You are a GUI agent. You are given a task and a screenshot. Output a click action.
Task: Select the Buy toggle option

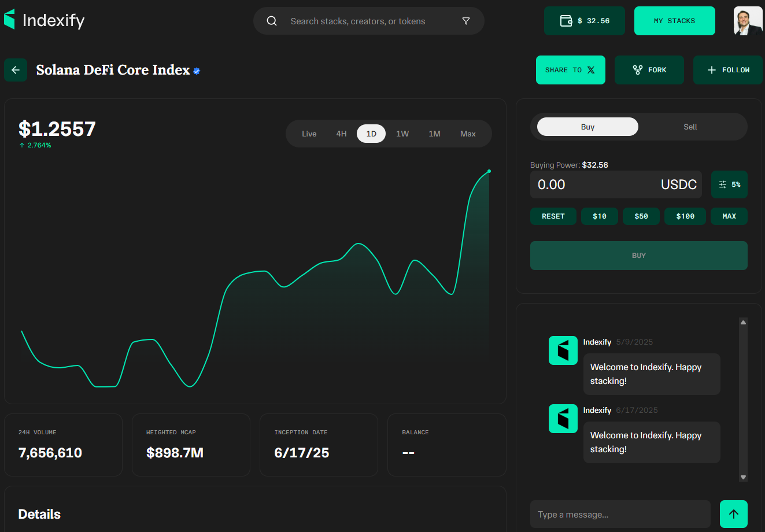pos(587,127)
